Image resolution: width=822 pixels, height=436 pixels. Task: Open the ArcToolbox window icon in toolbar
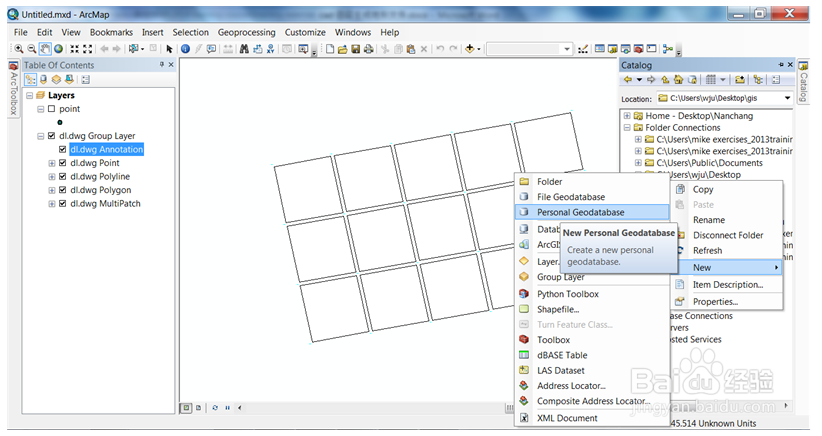point(639,49)
